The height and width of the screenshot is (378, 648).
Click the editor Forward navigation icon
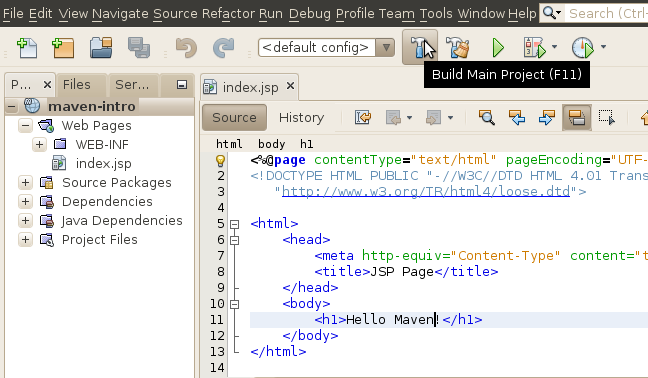pos(433,118)
